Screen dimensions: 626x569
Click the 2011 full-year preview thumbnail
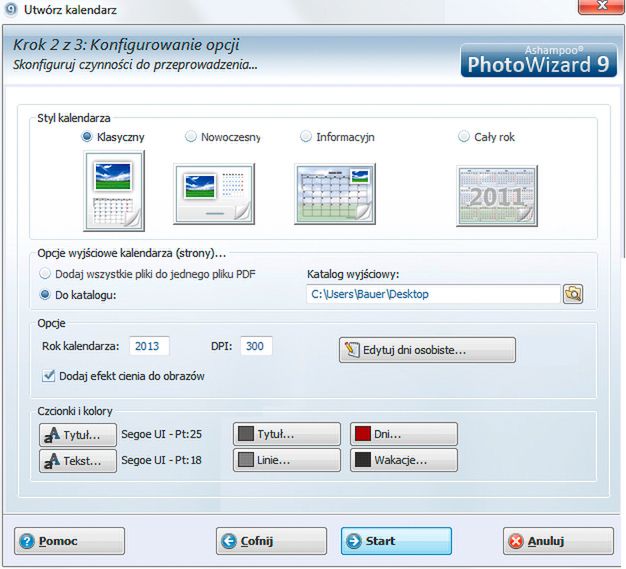[497, 196]
